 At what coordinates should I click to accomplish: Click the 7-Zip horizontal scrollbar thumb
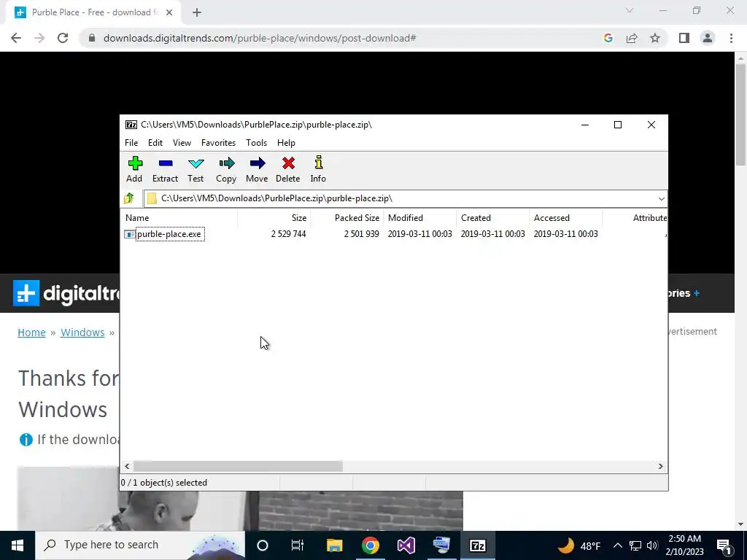(238, 466)
